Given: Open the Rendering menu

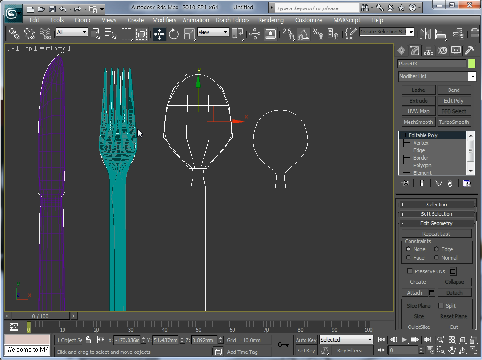Looking at the screenshot, I should (271, 20).
